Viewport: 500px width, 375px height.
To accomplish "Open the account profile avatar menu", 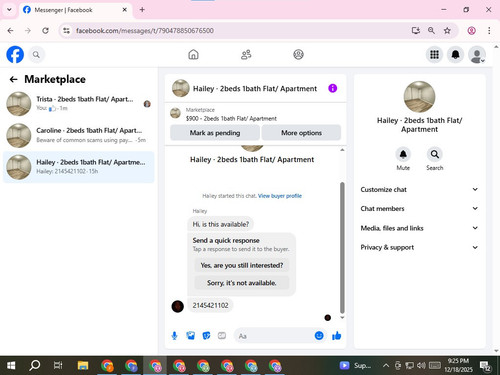I will pos(477,54).
